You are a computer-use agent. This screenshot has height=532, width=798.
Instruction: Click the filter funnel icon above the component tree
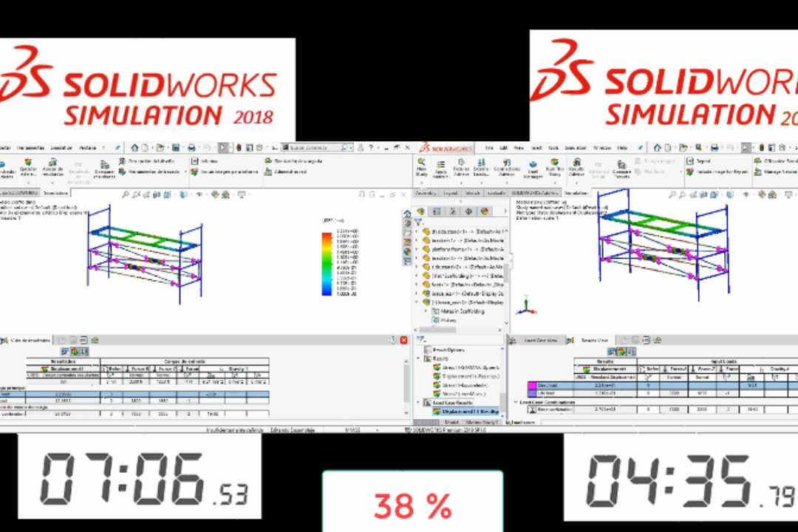click(418, 222)
